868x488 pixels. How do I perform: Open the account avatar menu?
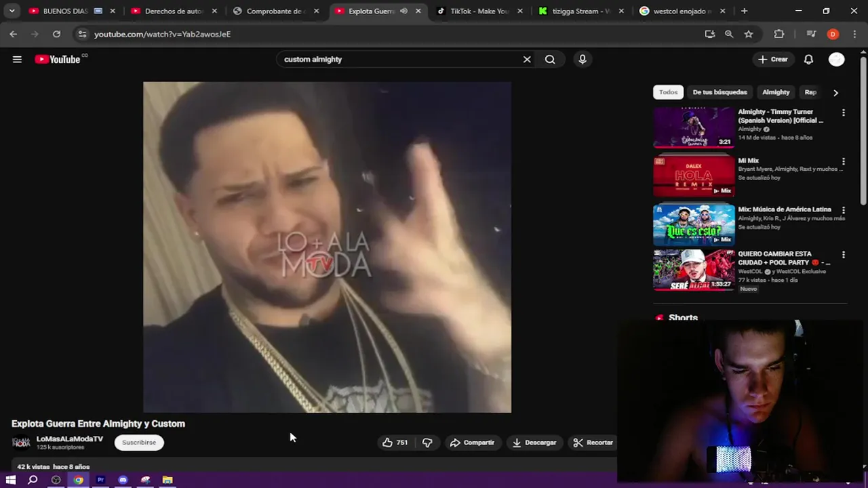pyautogui.click(x=836, y=59)
